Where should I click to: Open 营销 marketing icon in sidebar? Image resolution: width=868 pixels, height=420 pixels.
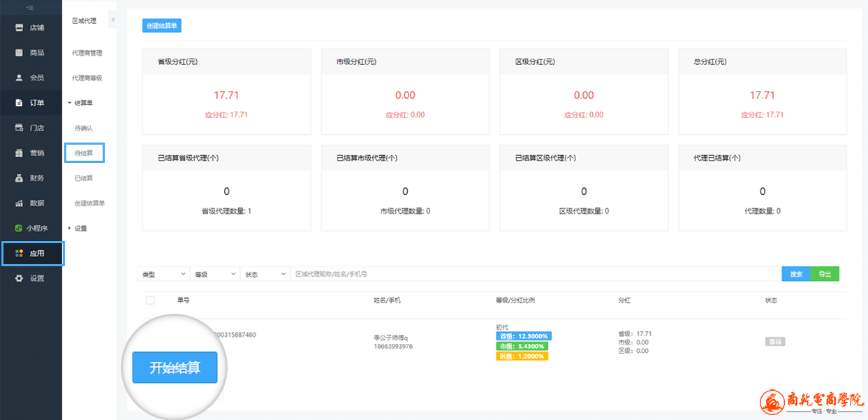coord(20,153)
